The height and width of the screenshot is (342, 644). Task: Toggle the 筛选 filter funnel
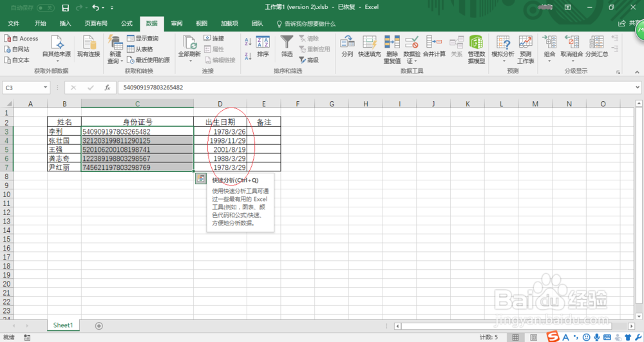click(287, 46)
